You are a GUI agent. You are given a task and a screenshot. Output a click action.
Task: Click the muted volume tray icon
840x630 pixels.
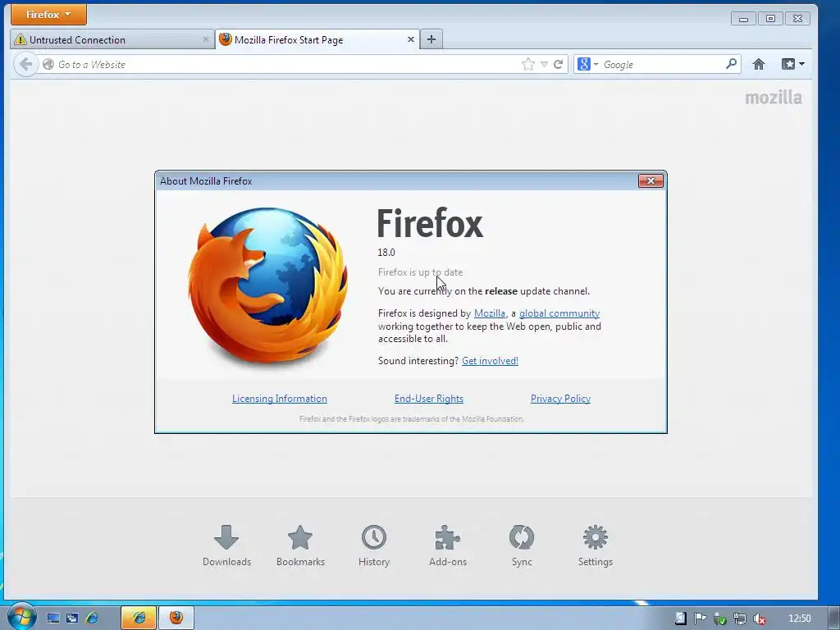click(759, 619)
